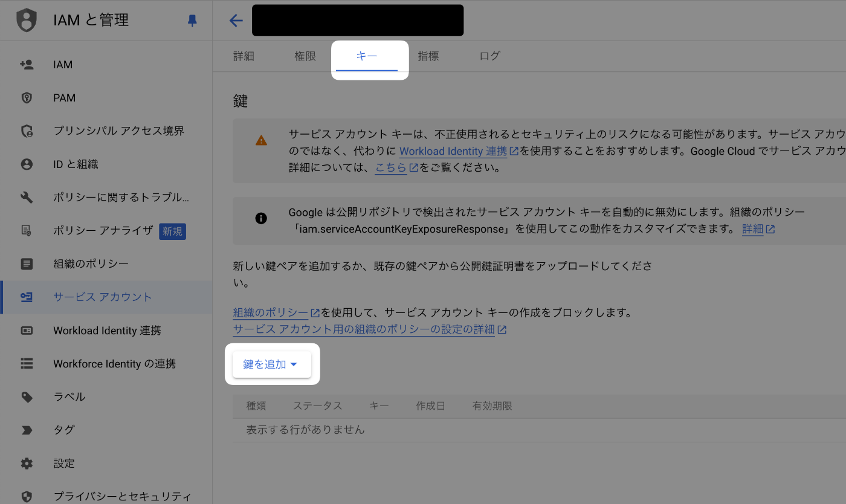
Task: Open the 鍵を追加 dropdown
Action: (x=272, y=364)
